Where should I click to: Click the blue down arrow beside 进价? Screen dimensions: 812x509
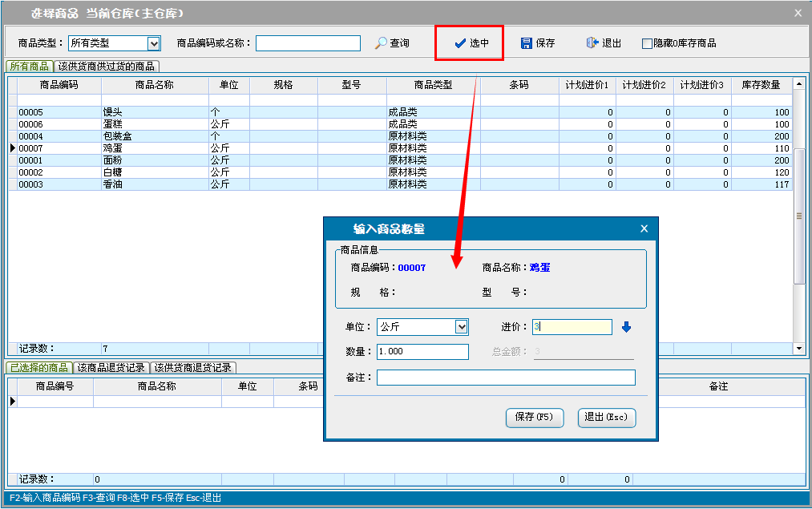pos(627,327)
